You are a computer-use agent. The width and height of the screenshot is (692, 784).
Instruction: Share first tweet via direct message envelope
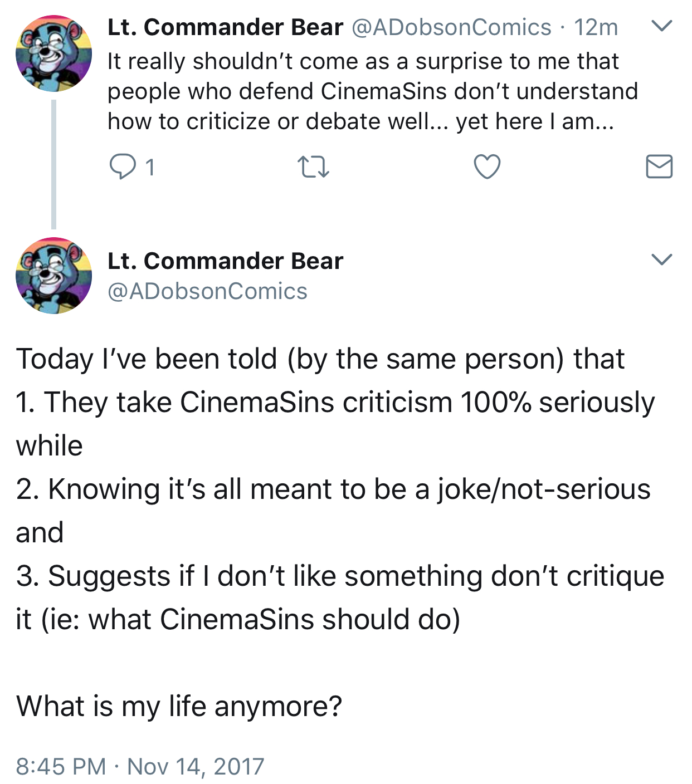pos(659,167)
